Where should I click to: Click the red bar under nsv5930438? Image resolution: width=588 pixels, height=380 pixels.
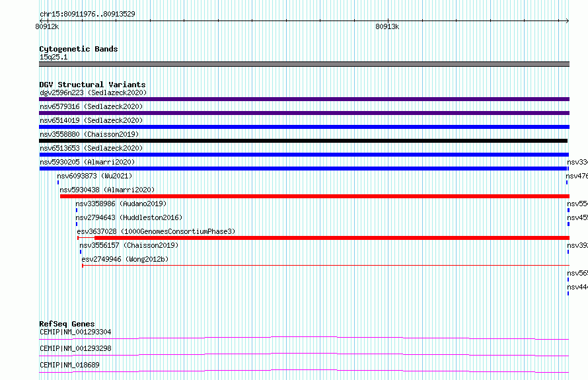[x=314, y=196]
